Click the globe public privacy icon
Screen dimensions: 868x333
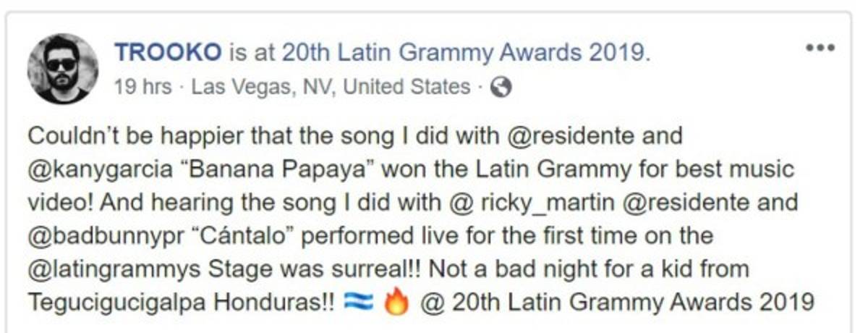coord(501,88)
